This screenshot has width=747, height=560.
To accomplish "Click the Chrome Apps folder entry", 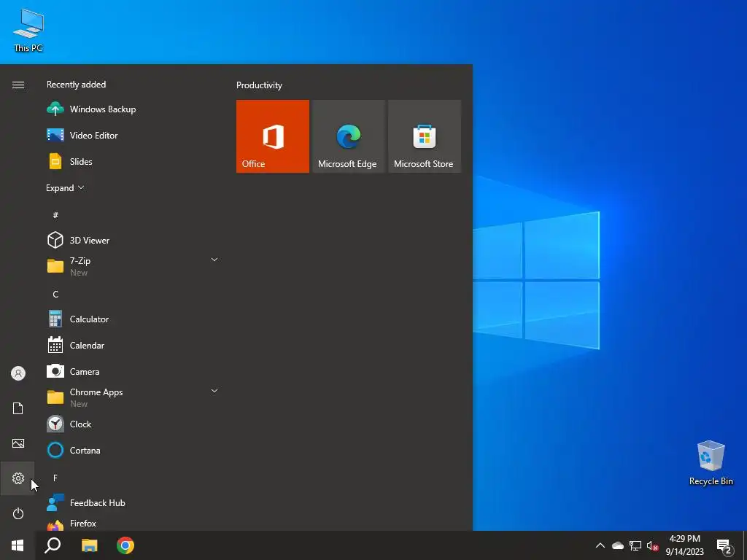I will coord(133,397).
